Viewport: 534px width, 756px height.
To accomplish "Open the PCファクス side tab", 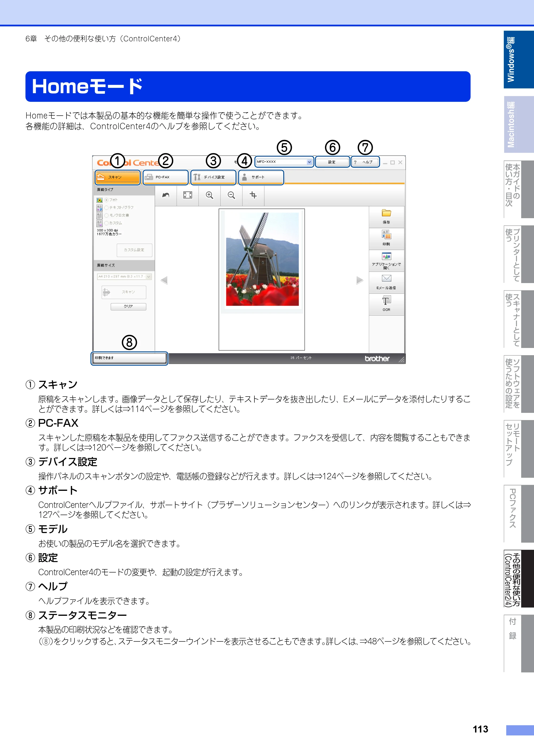I will coord(519,514).
